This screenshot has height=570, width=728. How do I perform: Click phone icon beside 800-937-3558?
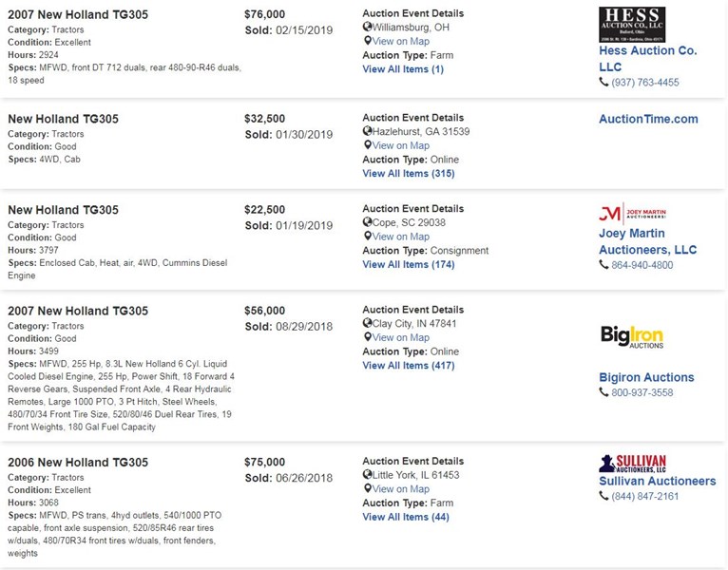tap(603, 392)
